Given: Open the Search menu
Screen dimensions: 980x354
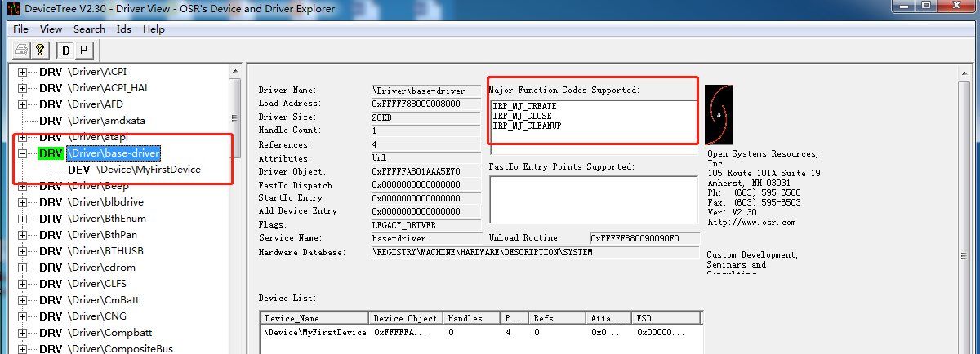Looking at the screenshot, I should tap(89, 29).
